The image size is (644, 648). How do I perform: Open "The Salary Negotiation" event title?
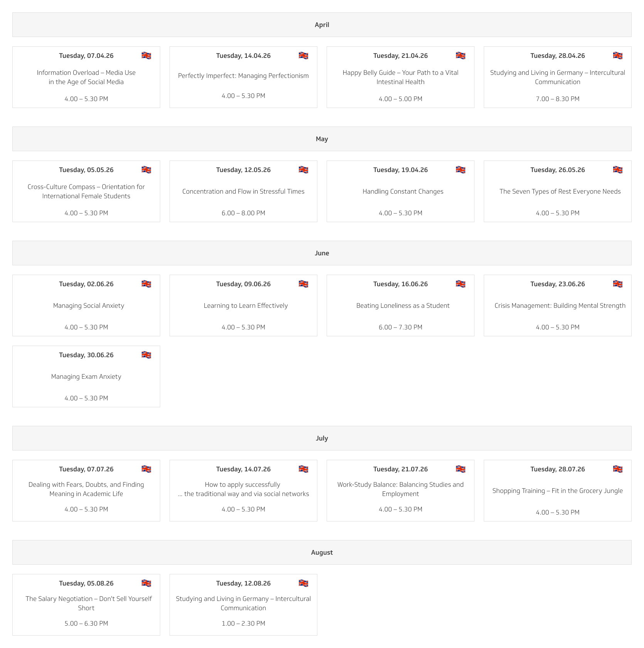click(x=89, y=603)
